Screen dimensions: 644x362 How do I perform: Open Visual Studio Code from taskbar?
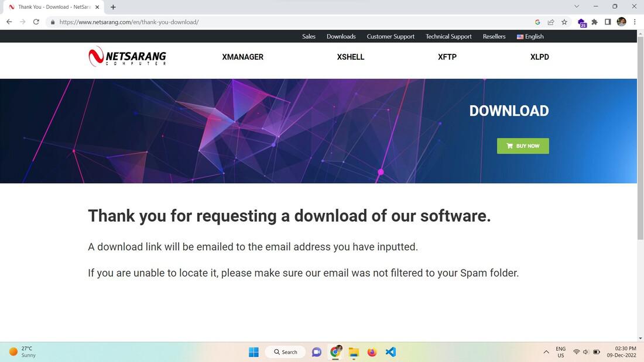point(390,351)
